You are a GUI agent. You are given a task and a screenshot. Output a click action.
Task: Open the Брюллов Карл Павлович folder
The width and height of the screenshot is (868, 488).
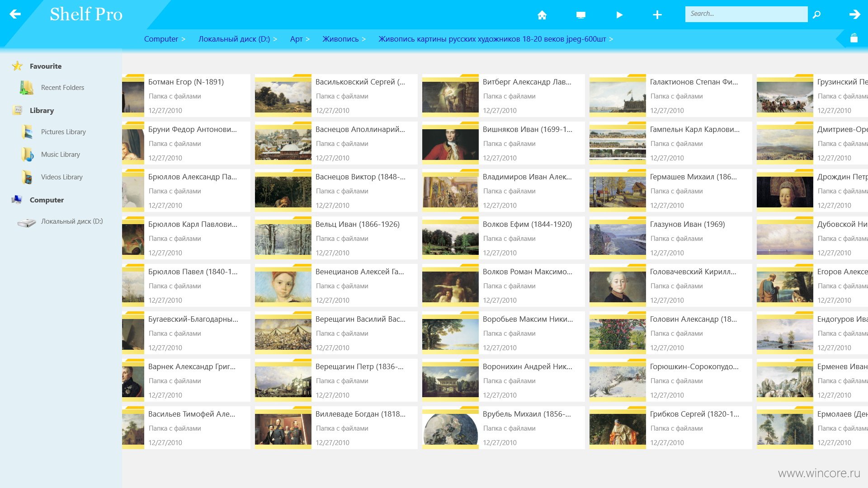tap(186, 238)
